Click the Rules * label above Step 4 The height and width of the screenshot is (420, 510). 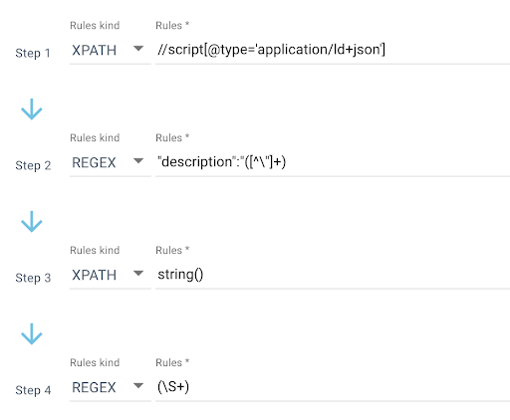(172, 362)
